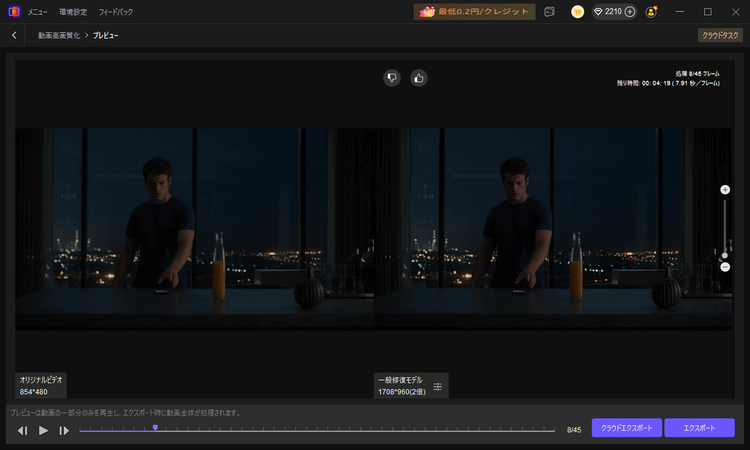This screenshot has width=750, height=450.
Task: Click the purple timeline playhead marker
Action: [x=155, y=428]
